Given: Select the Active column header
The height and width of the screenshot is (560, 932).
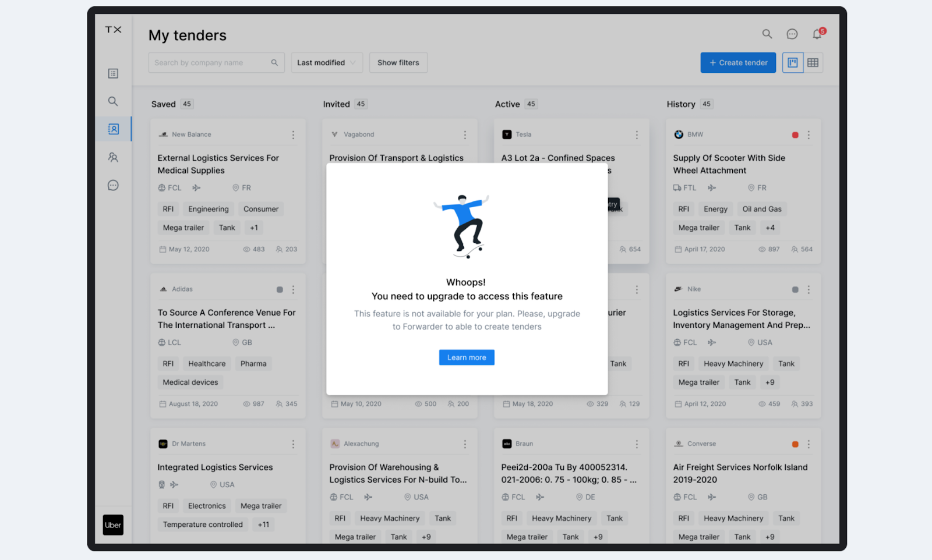Looking at the screenshot, I should pyautogui.click(x=507, y=104).
